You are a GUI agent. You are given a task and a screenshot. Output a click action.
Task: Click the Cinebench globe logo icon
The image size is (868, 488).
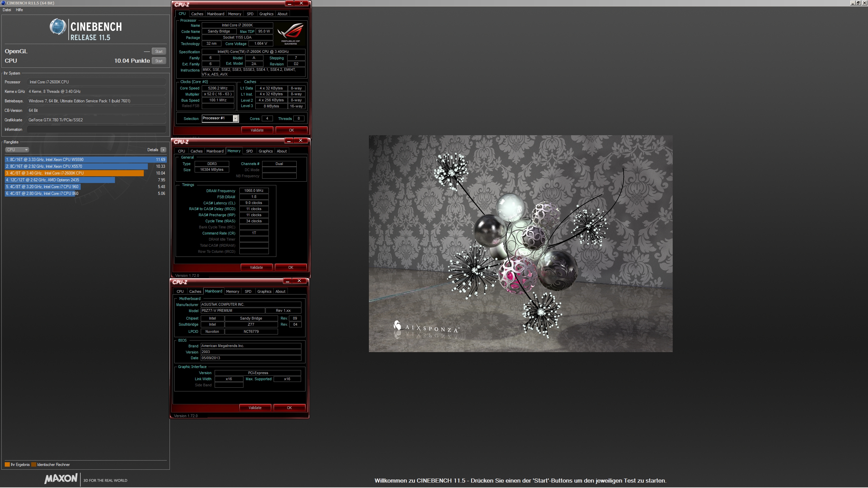click(x=58, y=27)
